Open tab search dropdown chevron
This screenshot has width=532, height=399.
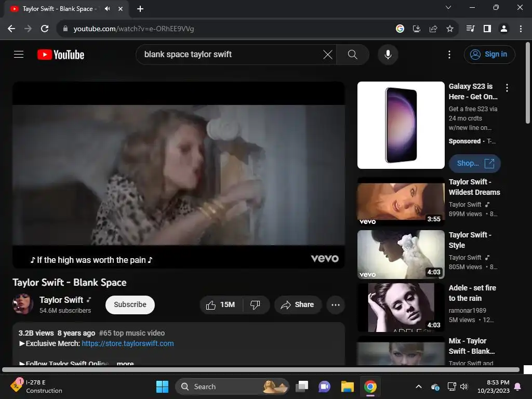[448, 7]
